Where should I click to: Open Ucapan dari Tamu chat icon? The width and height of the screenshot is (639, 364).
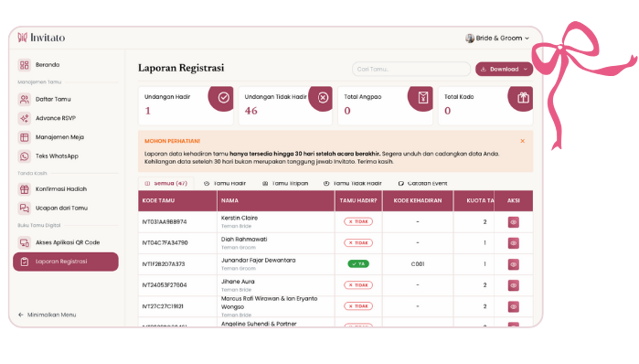[x=24, y=208]
